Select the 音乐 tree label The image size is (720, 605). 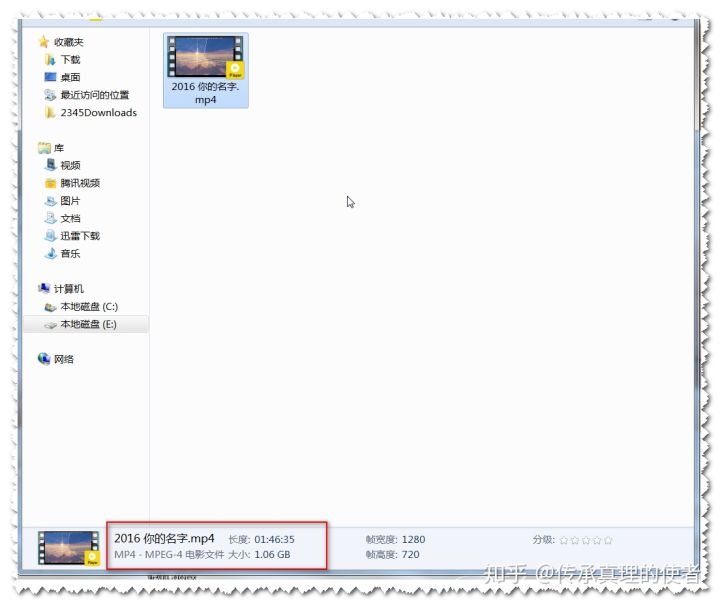point(70,253)
